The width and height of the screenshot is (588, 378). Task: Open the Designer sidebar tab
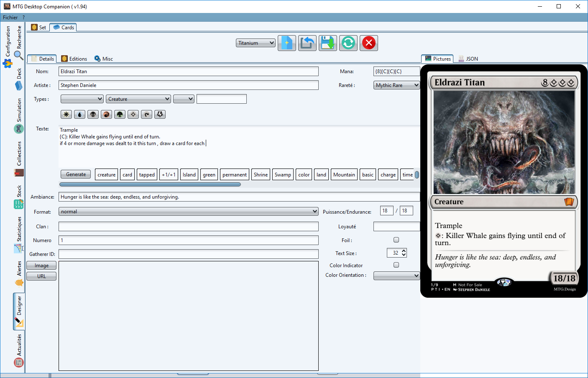pyautogui.click(x=19, y=312)
